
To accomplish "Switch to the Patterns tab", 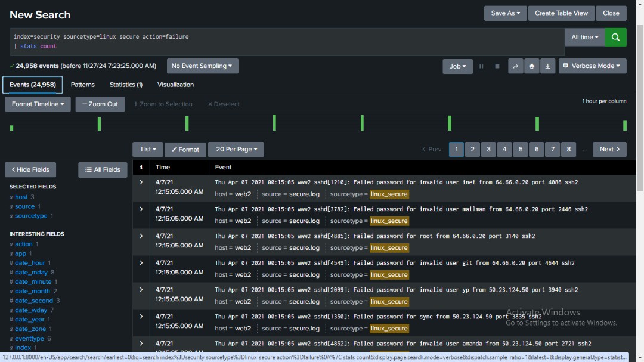I will click(x=82, y=85).
